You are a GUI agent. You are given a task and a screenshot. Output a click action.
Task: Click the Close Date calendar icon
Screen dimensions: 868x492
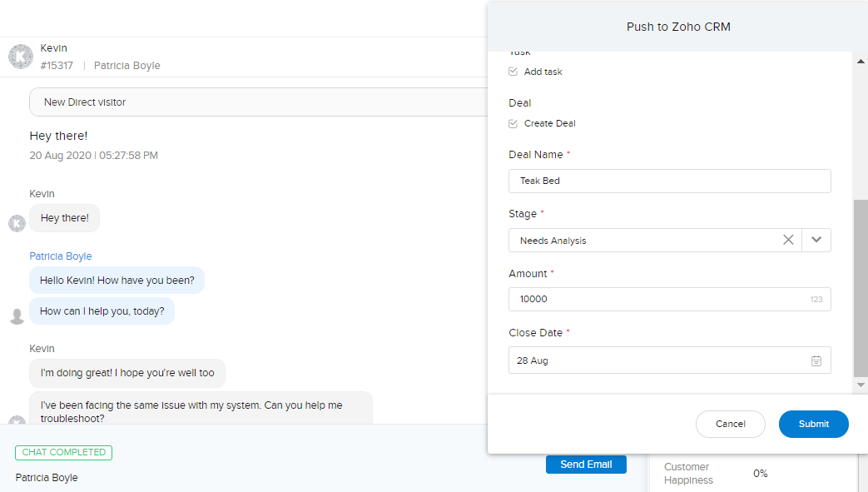[x=816, y=360]
